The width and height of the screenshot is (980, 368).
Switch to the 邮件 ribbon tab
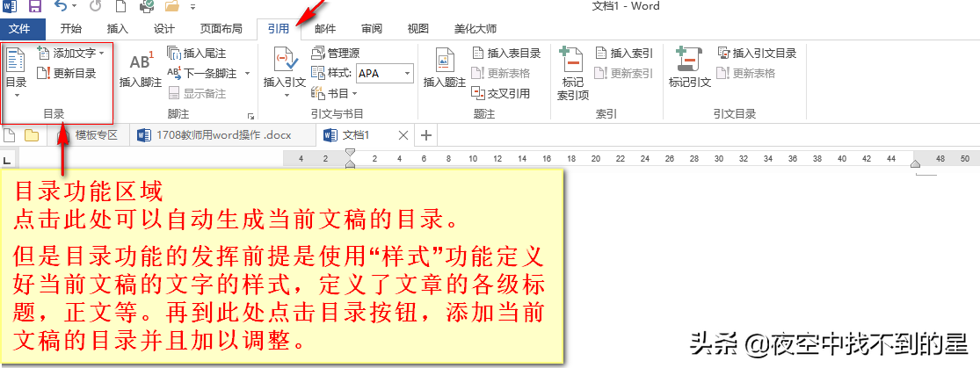325,29
